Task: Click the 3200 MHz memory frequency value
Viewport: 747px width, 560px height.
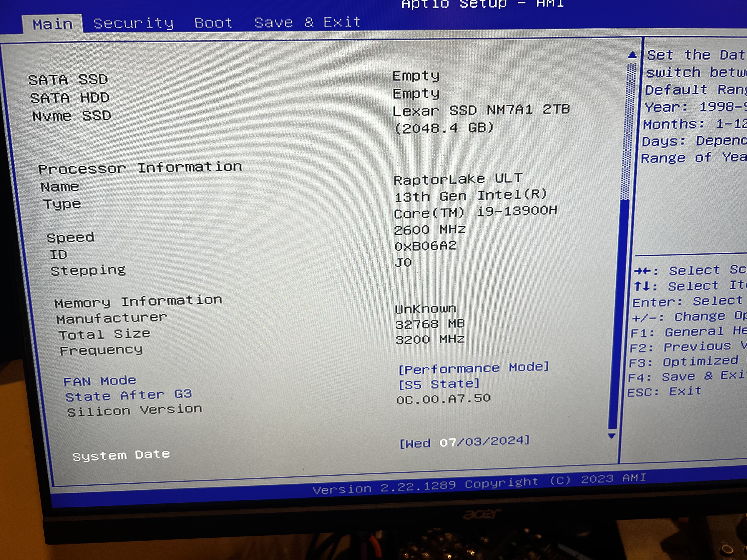Action: coord(430,339)
